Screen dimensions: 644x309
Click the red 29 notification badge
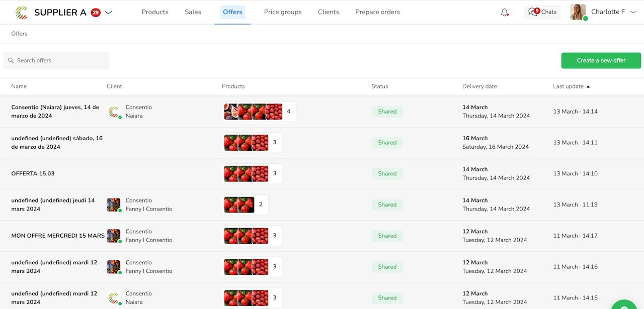96,13
